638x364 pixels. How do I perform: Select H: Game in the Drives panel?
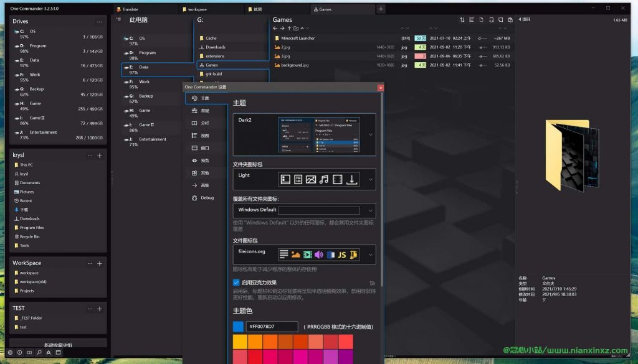58,106
